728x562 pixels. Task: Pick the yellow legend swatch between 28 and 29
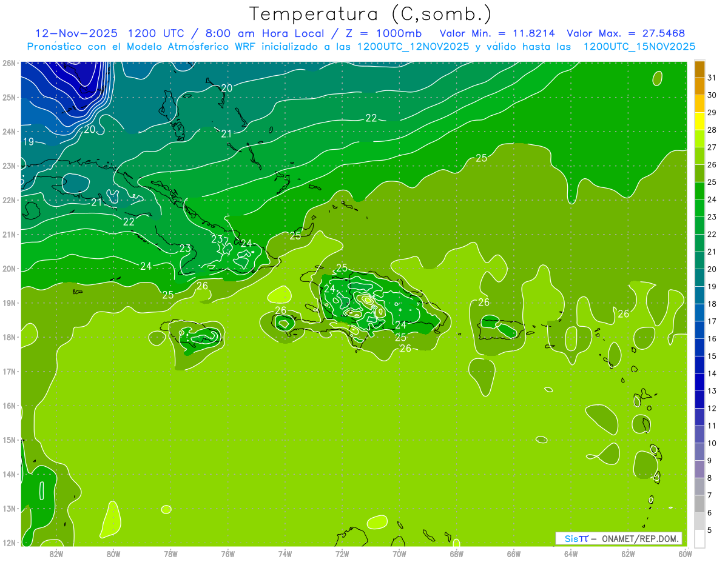tap(699, 122)
